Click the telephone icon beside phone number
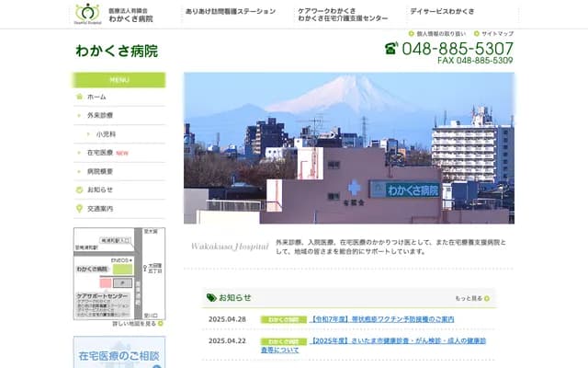The height and width of the screenshot is (368, 588). pos(390,49)
